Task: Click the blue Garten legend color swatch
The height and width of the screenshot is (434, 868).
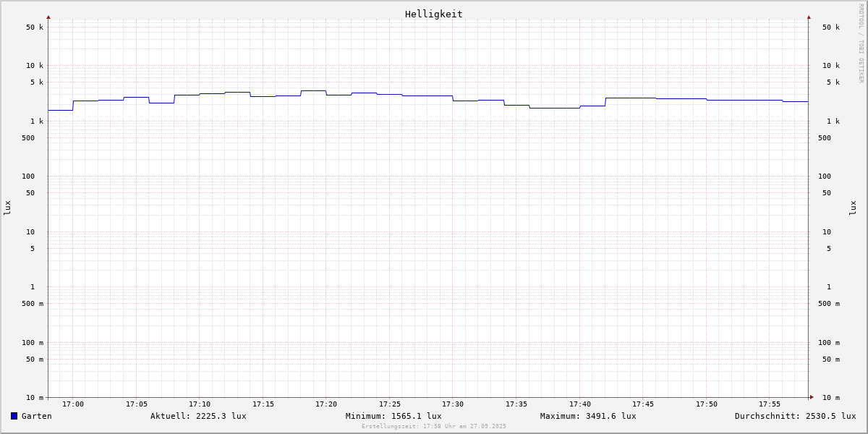Action: (x=14, y=416)
